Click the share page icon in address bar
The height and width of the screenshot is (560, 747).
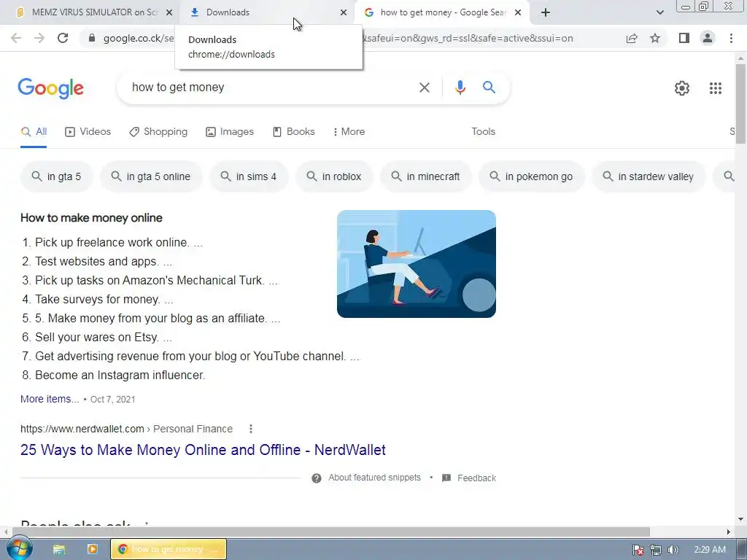632,38
